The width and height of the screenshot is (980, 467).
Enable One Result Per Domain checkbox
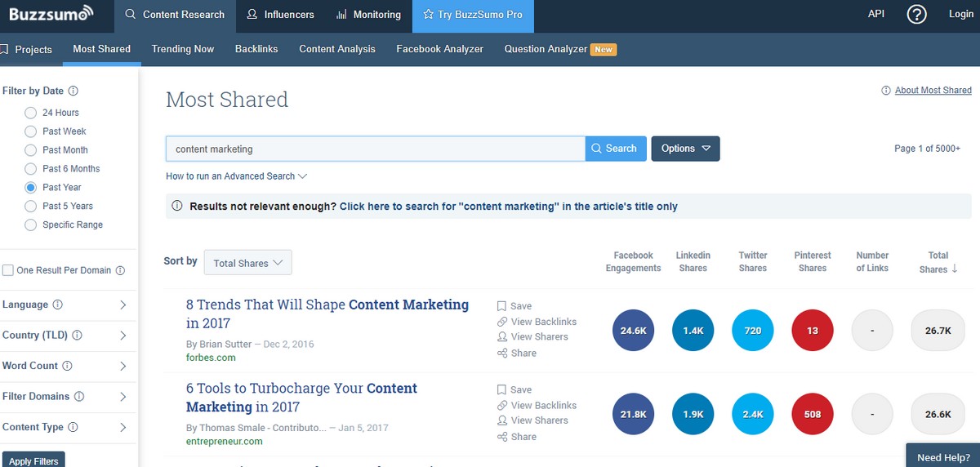(8, 270)
